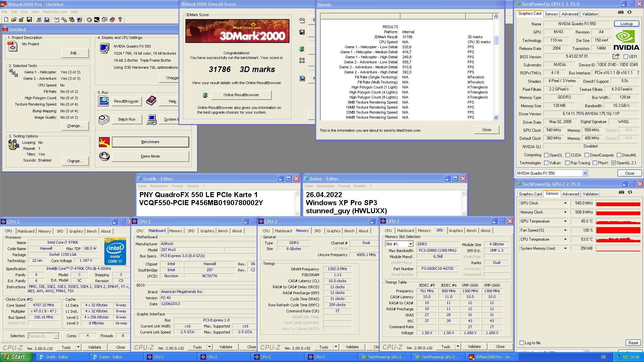Image resolution: width=644 pixels, height=362 pixels.
Task: Click the selected tests checklist toolbar icon
Action: click(x=64, y=19)
